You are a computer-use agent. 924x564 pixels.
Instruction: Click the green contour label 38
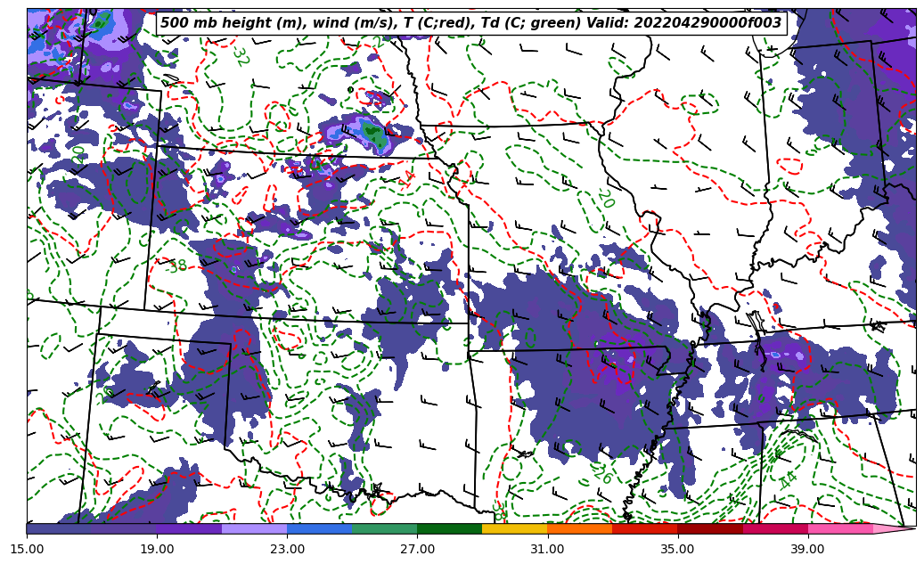177,266
